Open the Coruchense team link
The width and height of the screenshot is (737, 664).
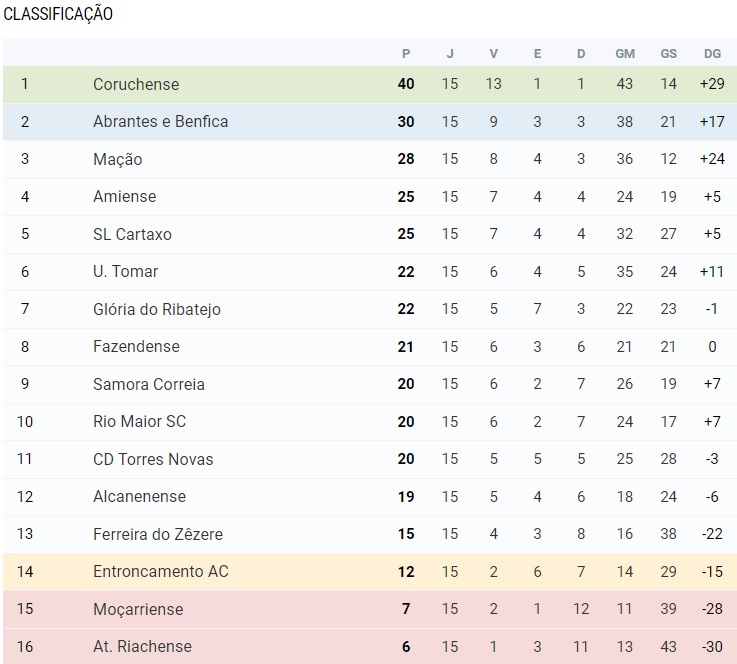[x=136, y=84]
